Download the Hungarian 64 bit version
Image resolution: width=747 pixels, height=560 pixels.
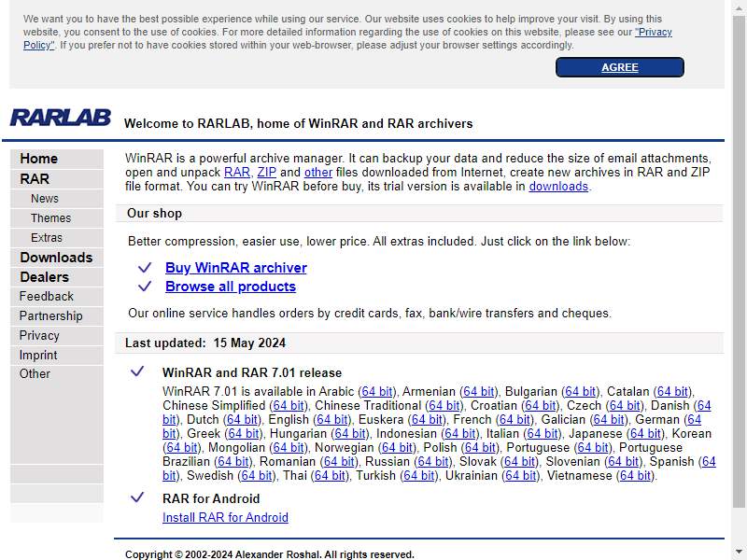pos(350,433)
